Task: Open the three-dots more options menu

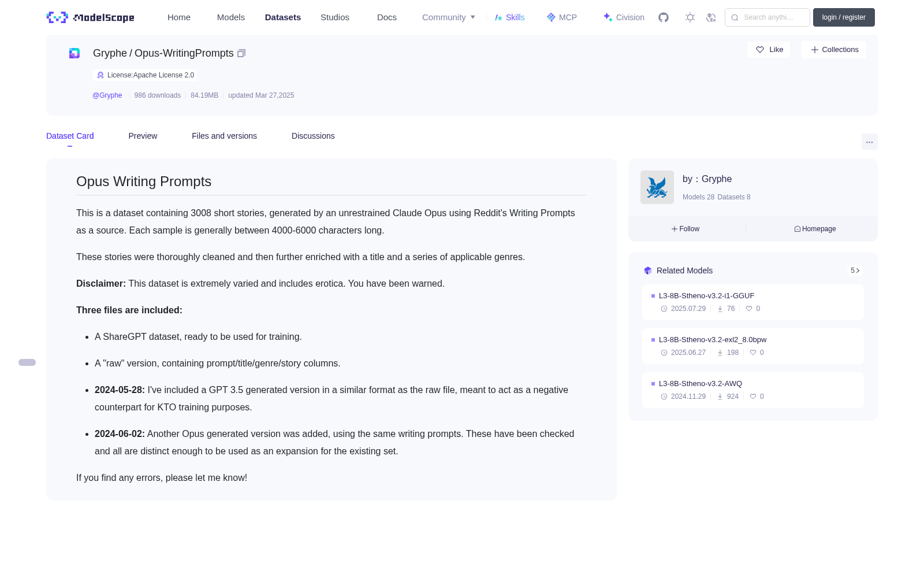Action: coord(869,142)
